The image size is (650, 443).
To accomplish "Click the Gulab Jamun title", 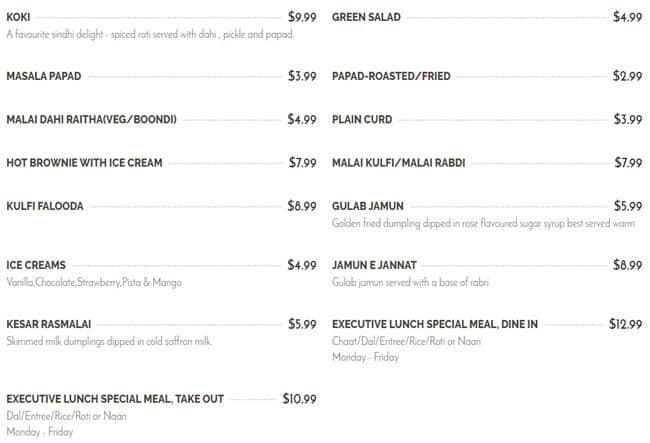I will (367, 206).
